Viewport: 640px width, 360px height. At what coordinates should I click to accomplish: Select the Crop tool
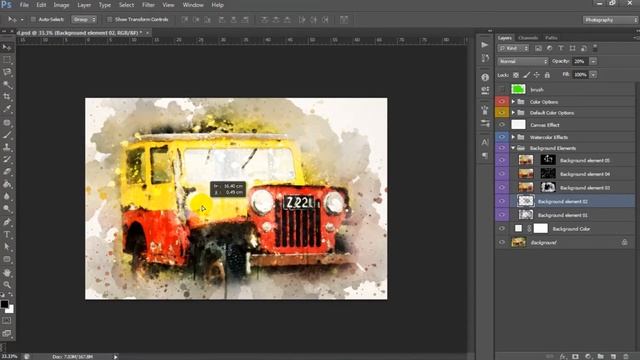point(7,97)
